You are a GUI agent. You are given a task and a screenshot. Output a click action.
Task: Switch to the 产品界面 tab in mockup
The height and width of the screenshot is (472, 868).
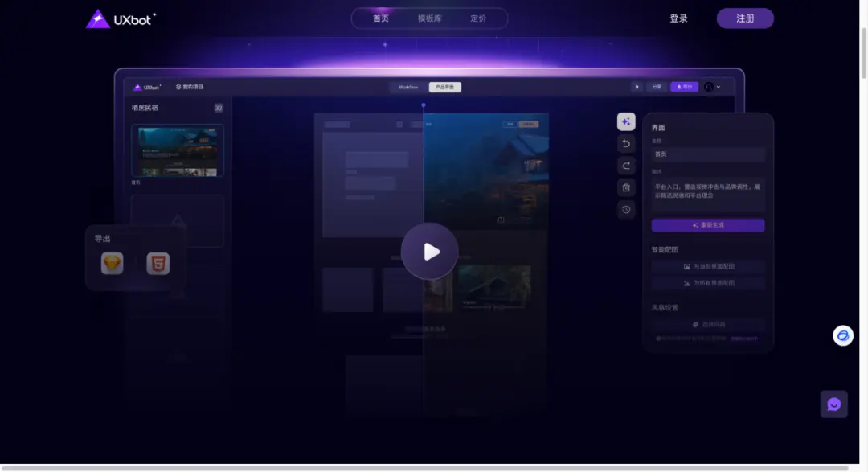pos(444,87)
